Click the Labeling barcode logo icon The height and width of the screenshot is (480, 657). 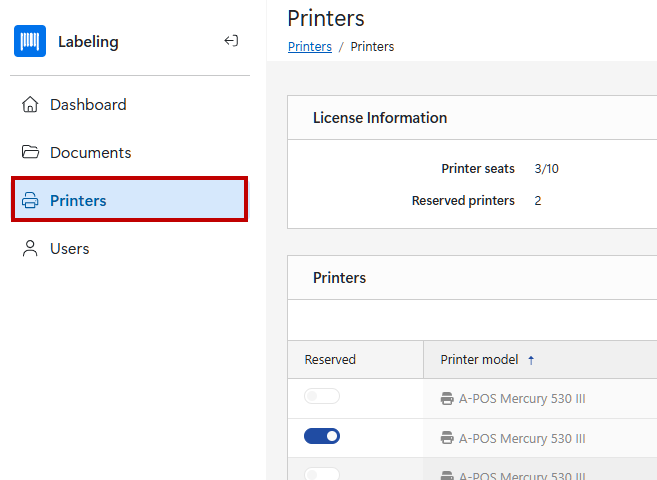[30, 41]
